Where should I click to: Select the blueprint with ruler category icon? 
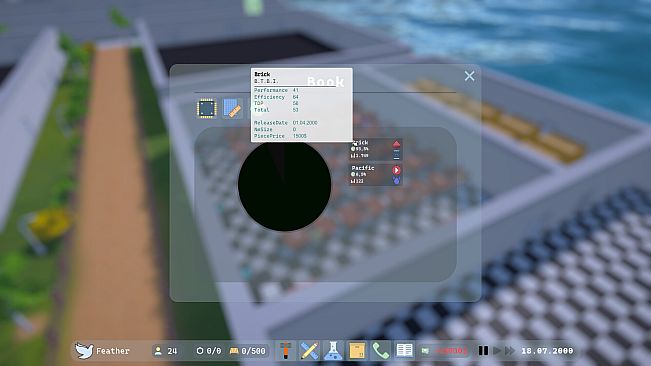pyautogui.click(x=232, y=109)
